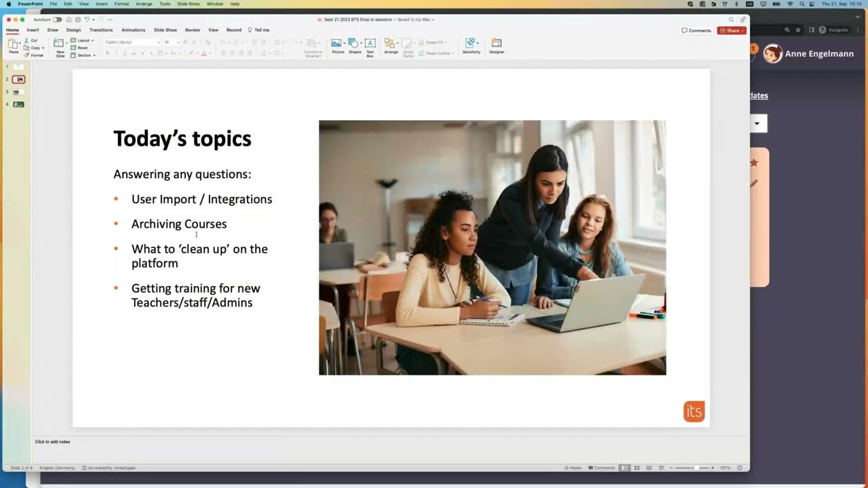Open the Design ribbon tab

pyautogui.click(x=73, y=30)
